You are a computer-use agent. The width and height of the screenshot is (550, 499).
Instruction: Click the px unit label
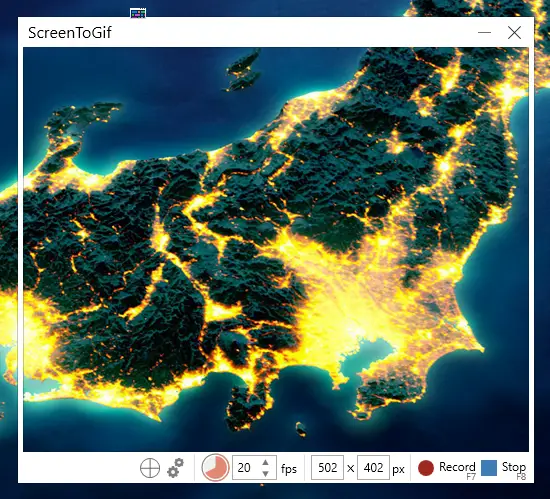click(398, 470)
